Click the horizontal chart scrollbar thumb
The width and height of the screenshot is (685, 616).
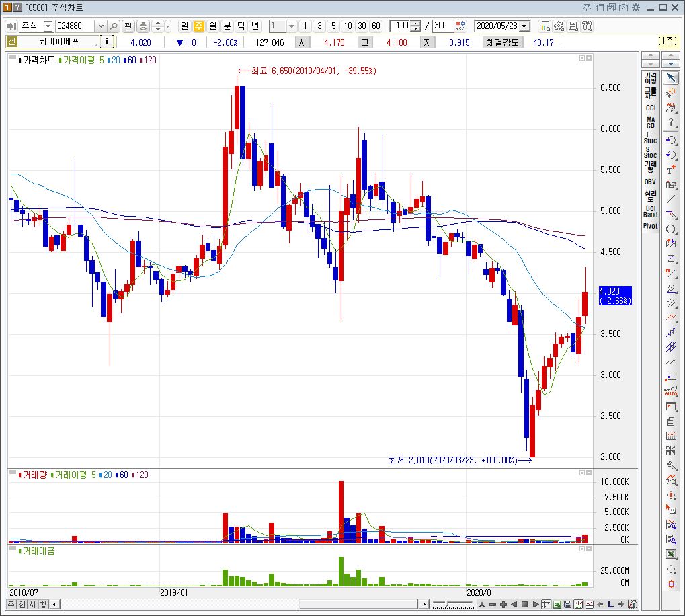pos(358,605)
